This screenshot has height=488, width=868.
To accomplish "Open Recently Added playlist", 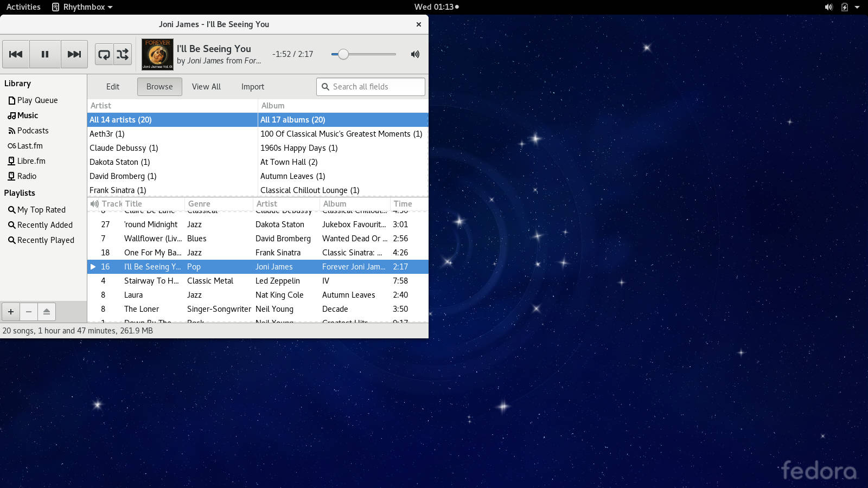I will (x=40, y=225).
